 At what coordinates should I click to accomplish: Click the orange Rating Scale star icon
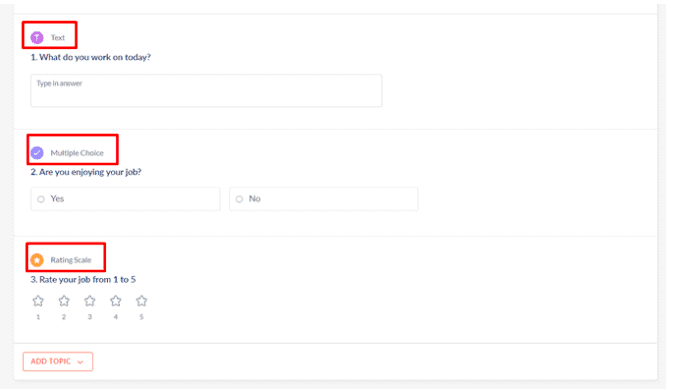(37, 260)
